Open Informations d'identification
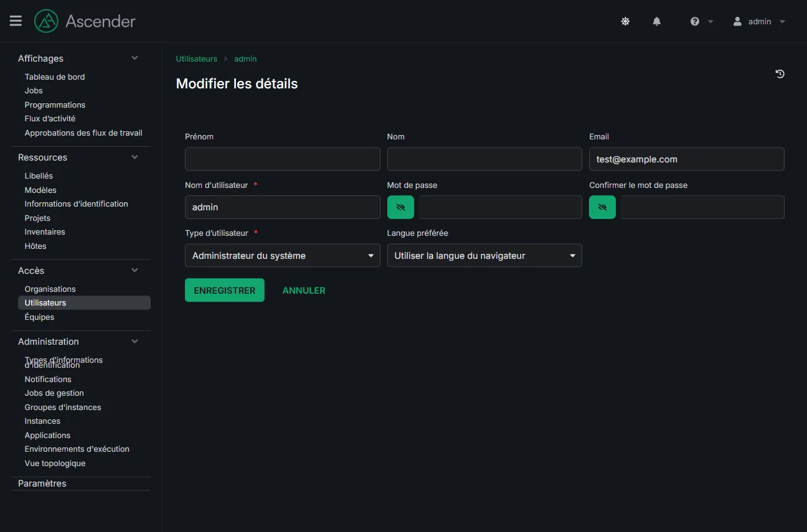The height and width of the screenshot is (532, 807). pos(76,203)
